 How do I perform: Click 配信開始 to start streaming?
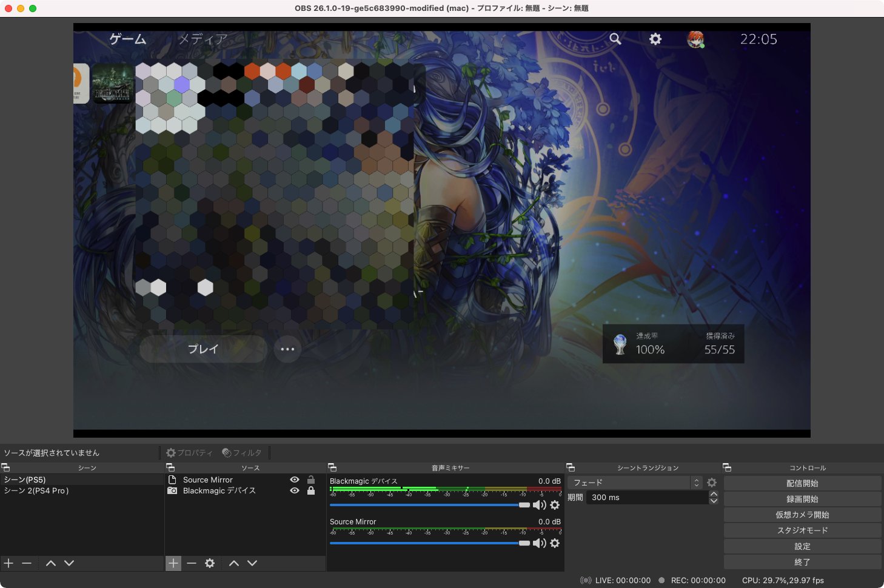click(x=802, y=483)
